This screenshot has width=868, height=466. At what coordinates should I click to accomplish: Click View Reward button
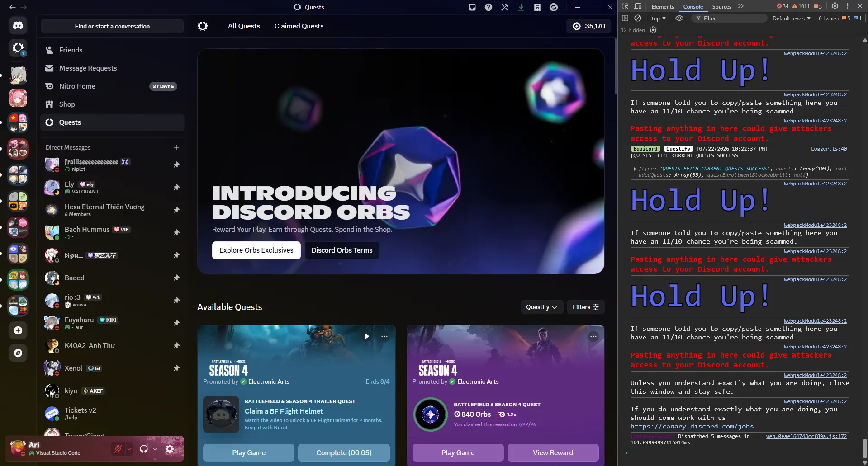[x=553, y=452]
